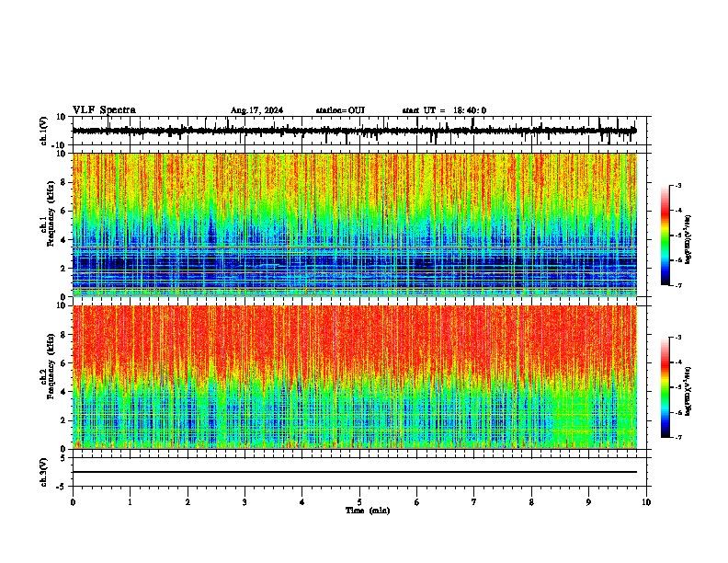Viewport: 728px width, 563px height.
Task: Click time axis tick label "7"
Action: (474, 502)
